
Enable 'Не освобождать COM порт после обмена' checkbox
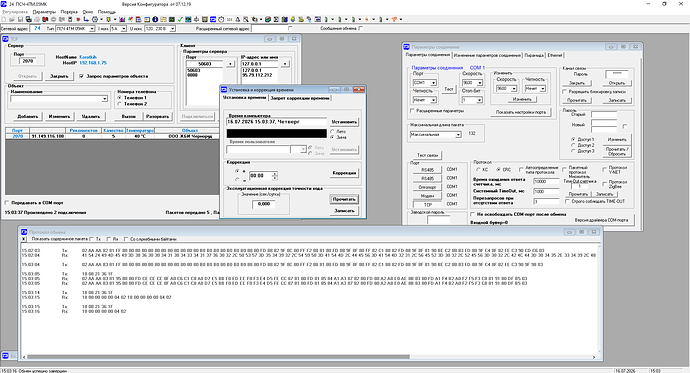[473, 214]
